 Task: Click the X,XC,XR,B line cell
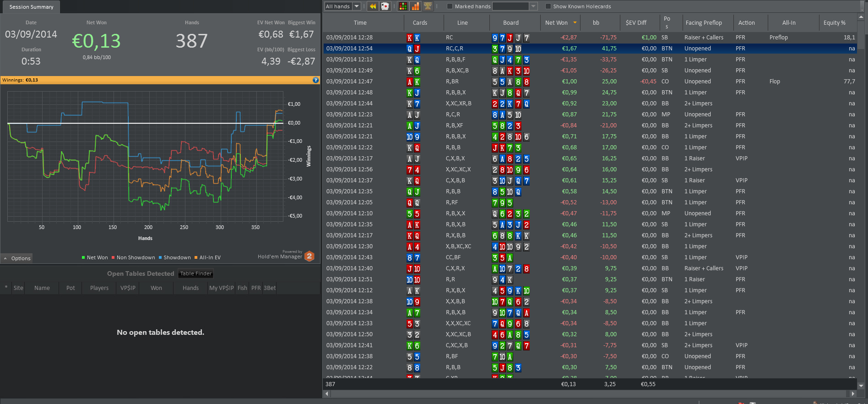pyautogui.click(x=458, y=104)
